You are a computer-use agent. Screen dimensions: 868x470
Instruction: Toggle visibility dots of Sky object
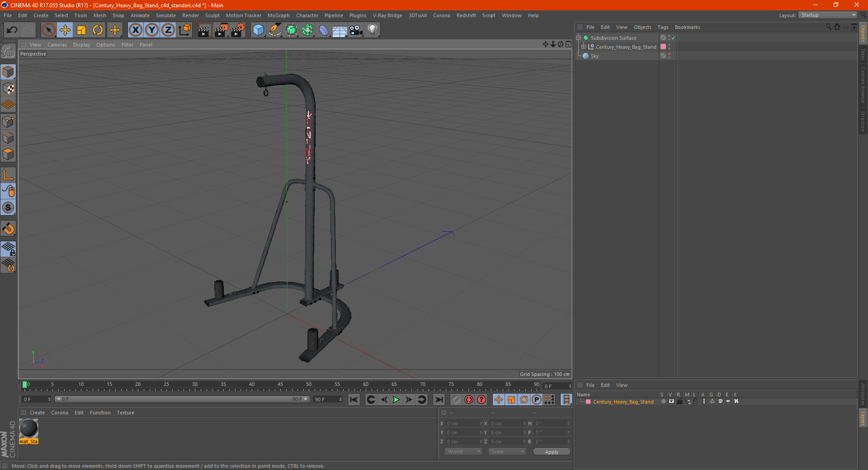click(x=669, y=56)
